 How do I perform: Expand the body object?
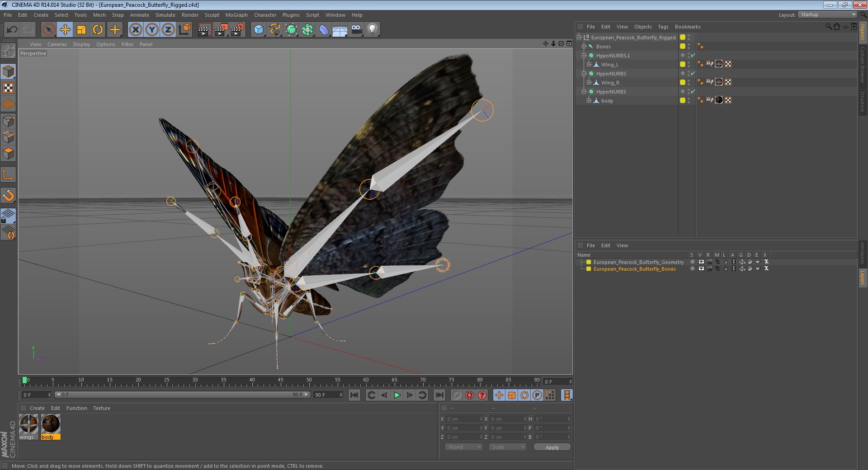[x=589, y=101]
